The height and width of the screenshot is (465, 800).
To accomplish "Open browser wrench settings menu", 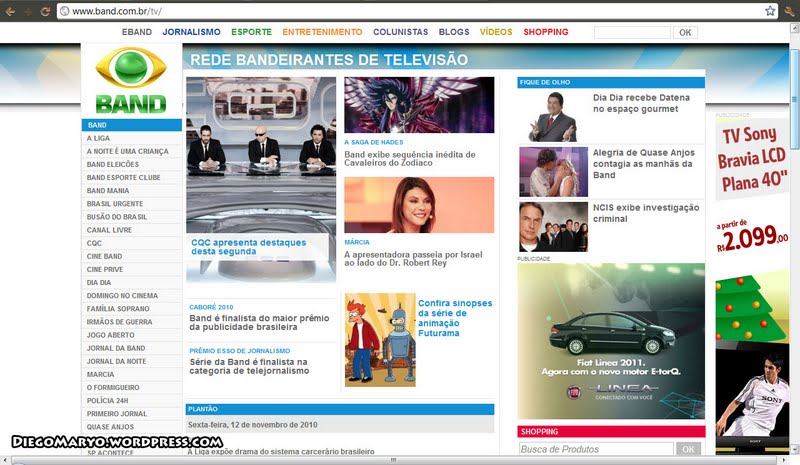I will pos(789,11).
